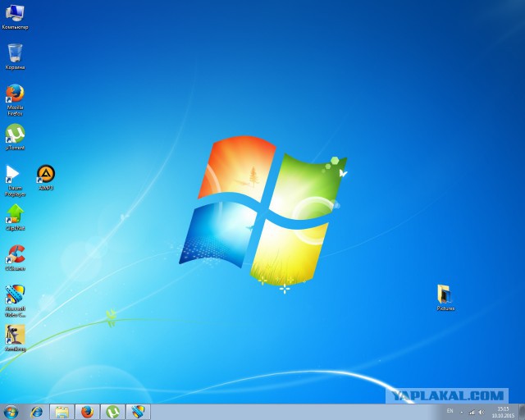Select the cameraman shortcut below Aiseesoft
The width and height of the screenshot is (525, 420).
15,338
